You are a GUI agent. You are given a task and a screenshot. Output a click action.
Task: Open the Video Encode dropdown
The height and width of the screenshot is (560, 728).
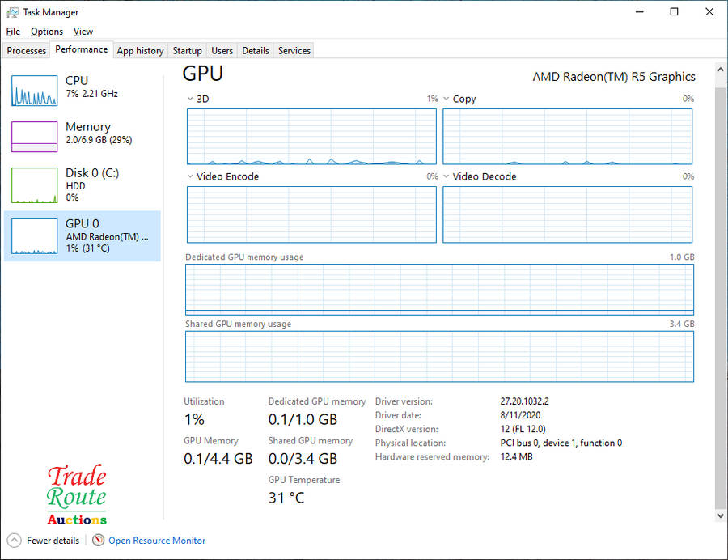point(190,176)
